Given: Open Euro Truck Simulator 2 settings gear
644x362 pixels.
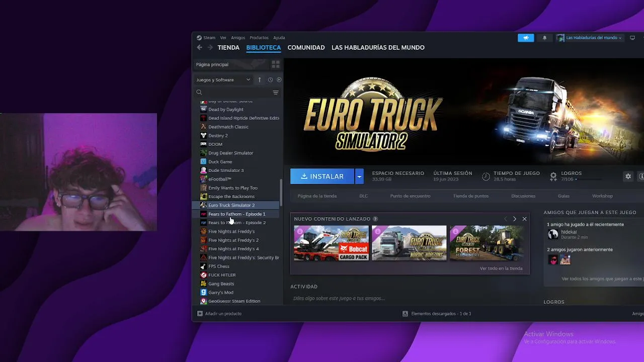Looking at the screenshot, I should (x=628, y=176).
